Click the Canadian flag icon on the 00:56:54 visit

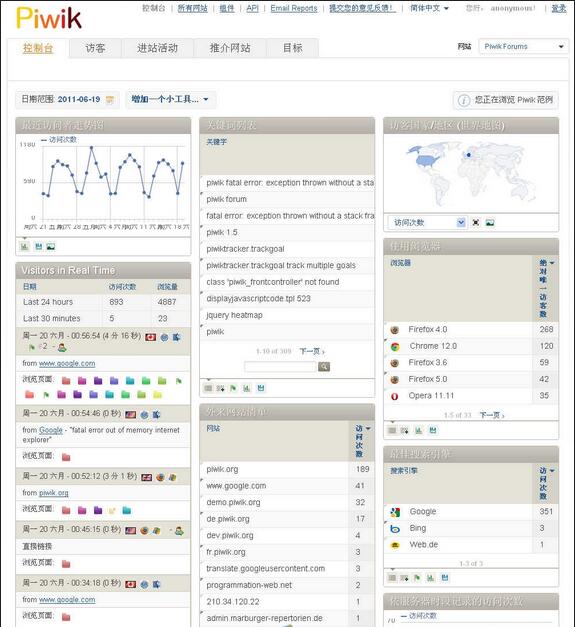151,337
